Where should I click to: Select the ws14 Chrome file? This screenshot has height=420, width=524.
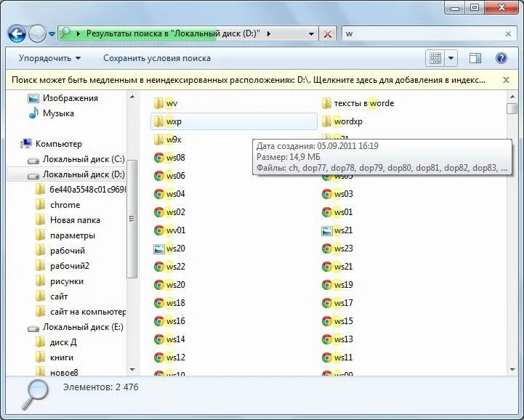coord(169,339)
